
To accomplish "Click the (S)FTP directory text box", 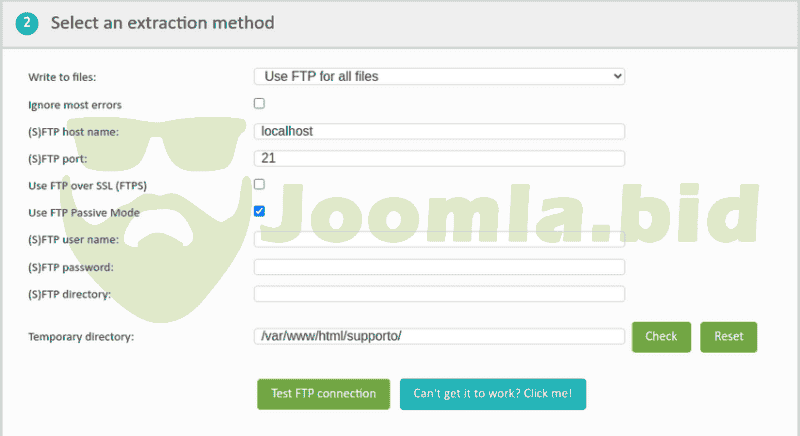I will click(439, 294).
